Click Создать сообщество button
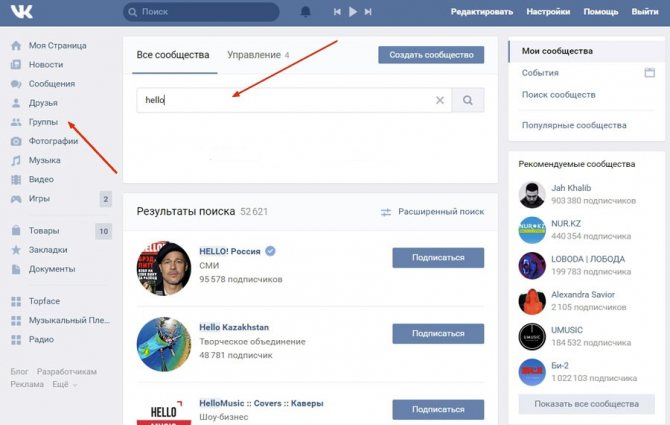 coord(431,55)
